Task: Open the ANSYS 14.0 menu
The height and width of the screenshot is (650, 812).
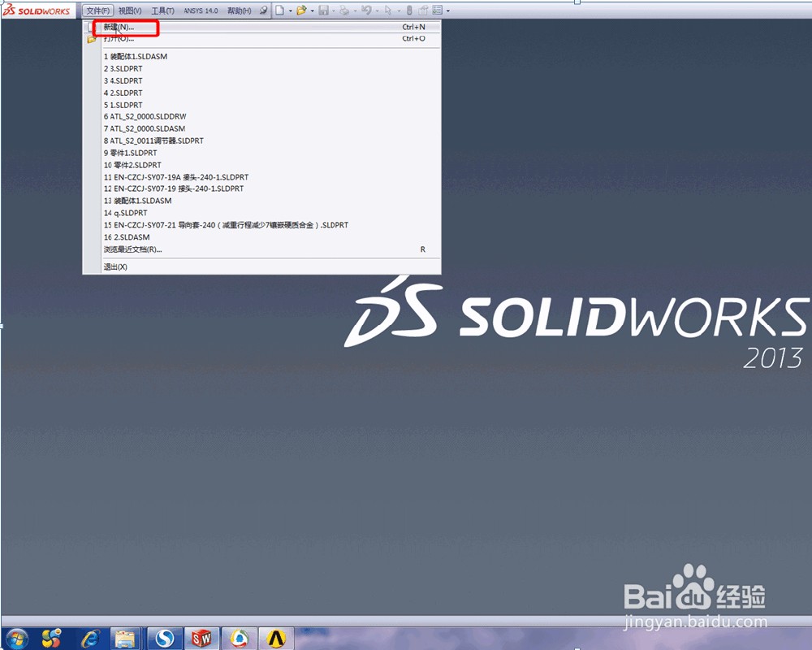Action: (201, 11)
